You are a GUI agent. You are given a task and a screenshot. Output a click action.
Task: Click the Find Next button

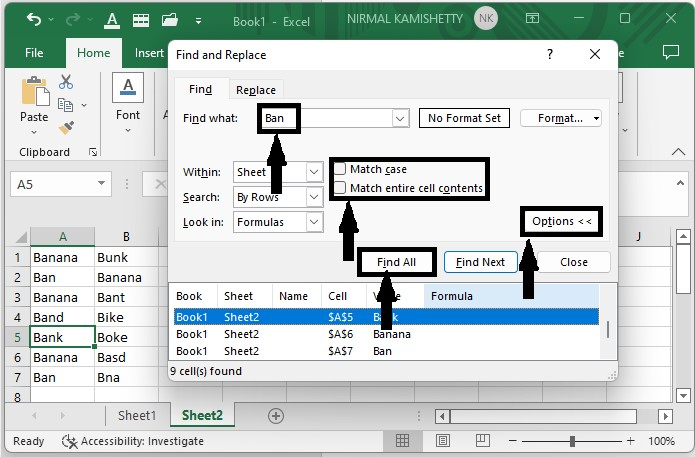click(480, 262)
